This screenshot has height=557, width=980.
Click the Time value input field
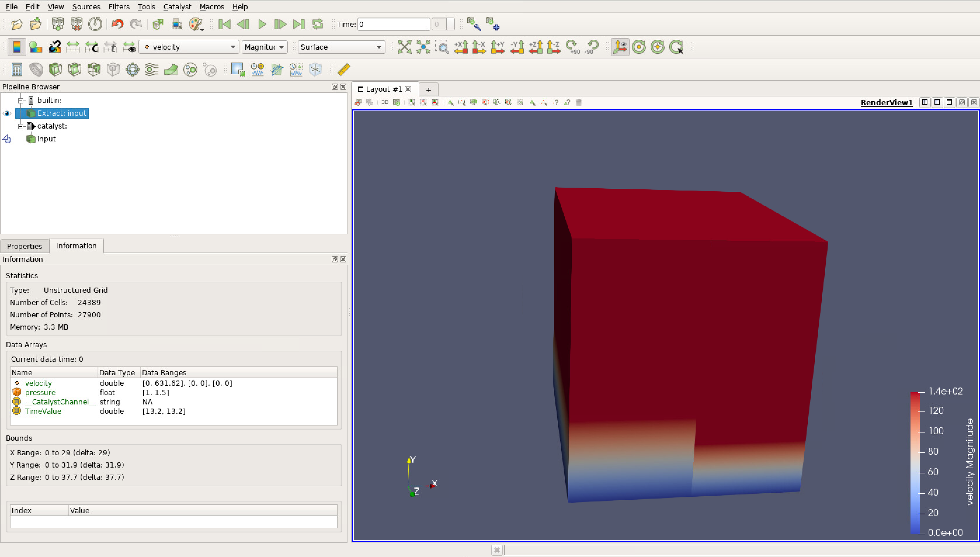click(393, 25)
